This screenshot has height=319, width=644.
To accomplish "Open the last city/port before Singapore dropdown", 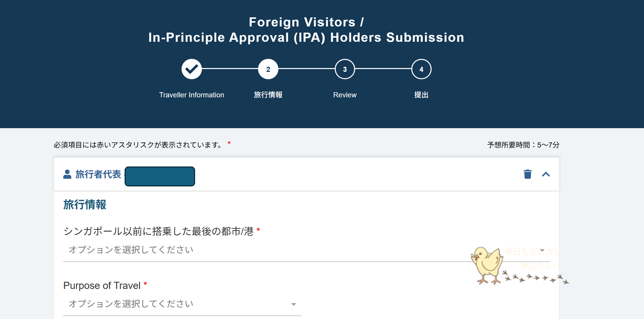I will pos(306,250).
